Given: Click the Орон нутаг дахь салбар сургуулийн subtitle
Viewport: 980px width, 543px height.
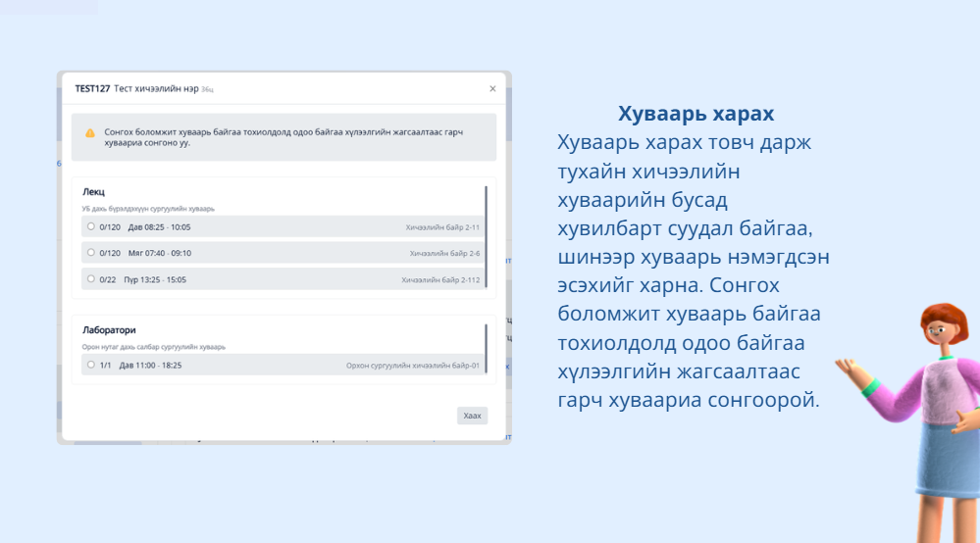Looking at the screenshot, I should [x=153, y=347].
